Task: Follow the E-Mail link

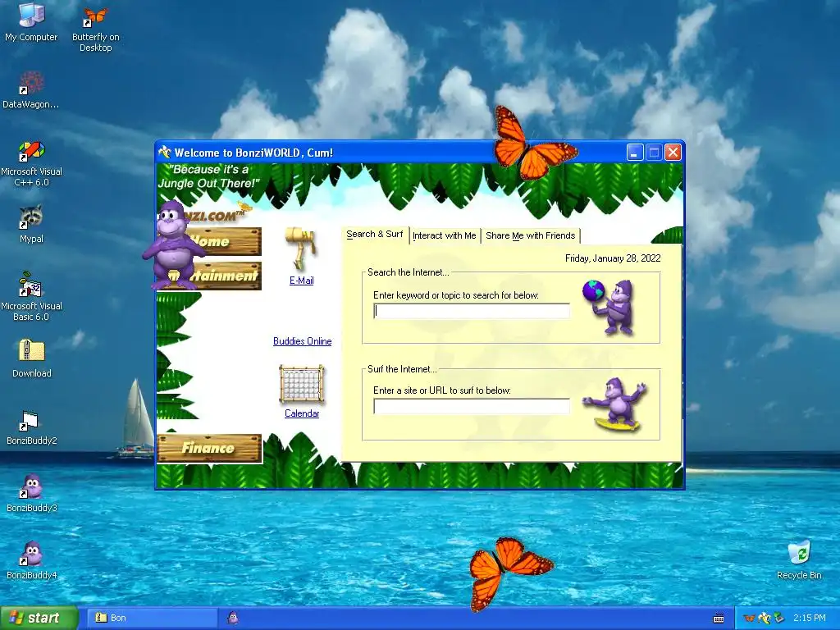Action: 302,281
